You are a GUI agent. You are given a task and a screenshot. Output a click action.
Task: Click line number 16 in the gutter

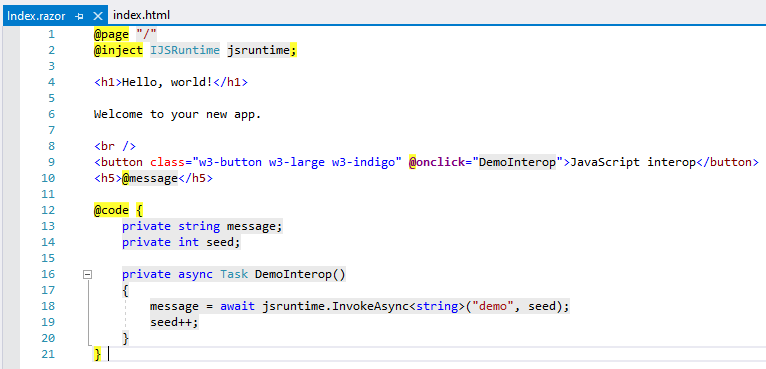[x=48, y=274]
